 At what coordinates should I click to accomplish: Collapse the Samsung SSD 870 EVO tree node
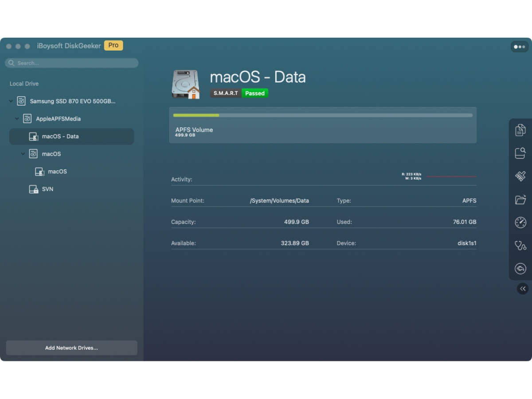pos(11,101)
